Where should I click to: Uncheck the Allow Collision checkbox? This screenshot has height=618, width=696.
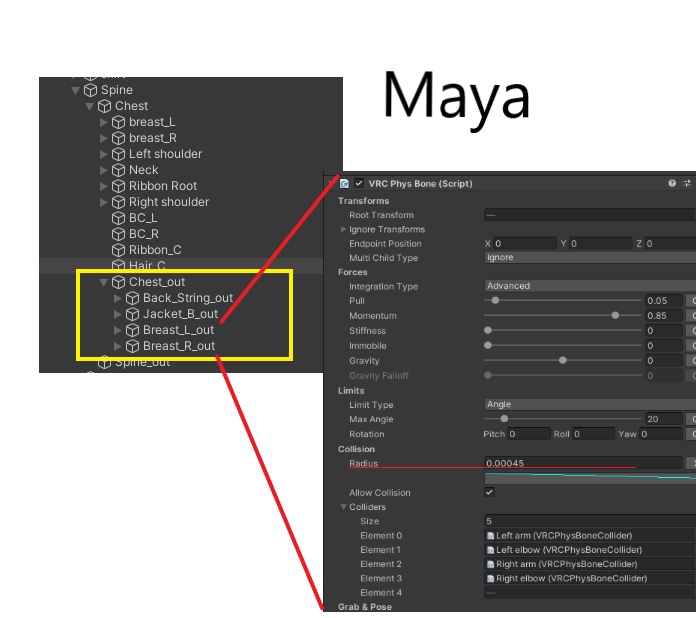tap(489, 492)
